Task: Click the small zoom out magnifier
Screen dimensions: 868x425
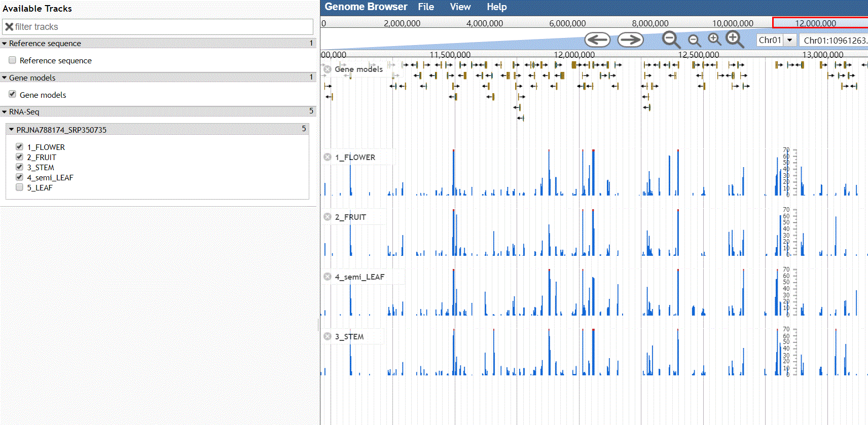Action: [x=694, y=41]
